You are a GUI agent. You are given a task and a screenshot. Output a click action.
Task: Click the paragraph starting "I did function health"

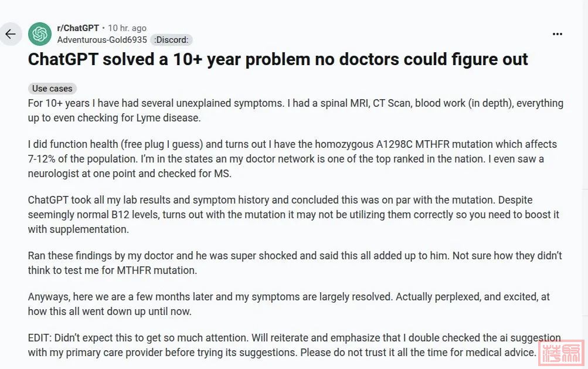point(292,158)
